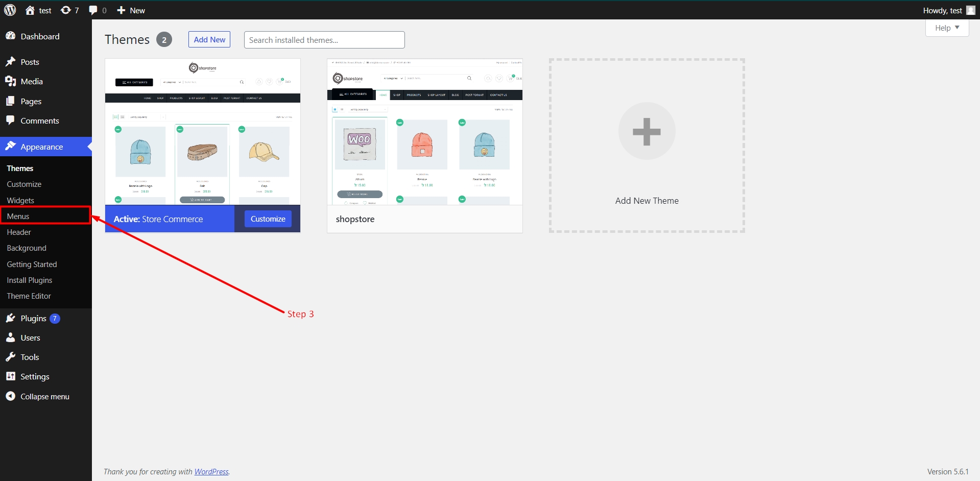Select the shopstore theme screenshot
980x481 pixels.
425,132
